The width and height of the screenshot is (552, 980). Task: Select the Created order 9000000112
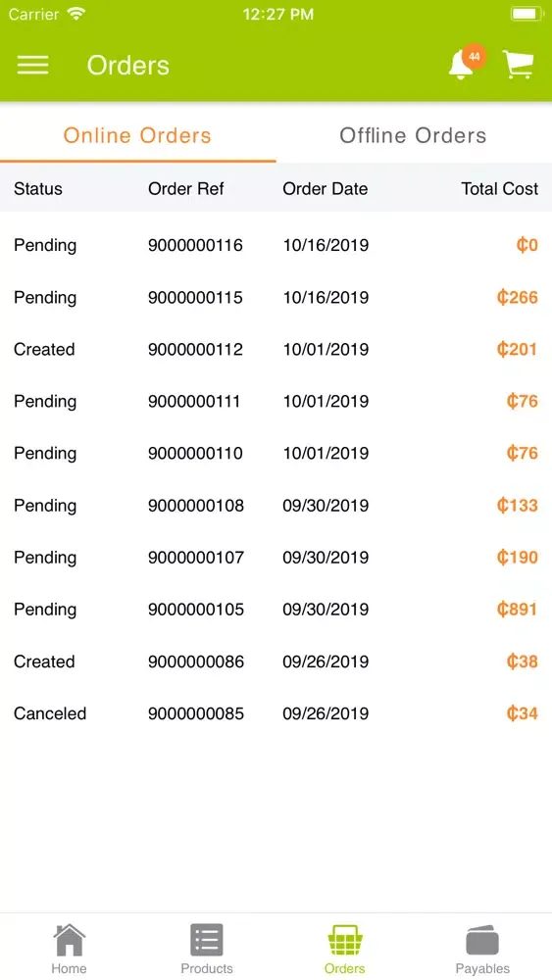(x=276, y=349)
